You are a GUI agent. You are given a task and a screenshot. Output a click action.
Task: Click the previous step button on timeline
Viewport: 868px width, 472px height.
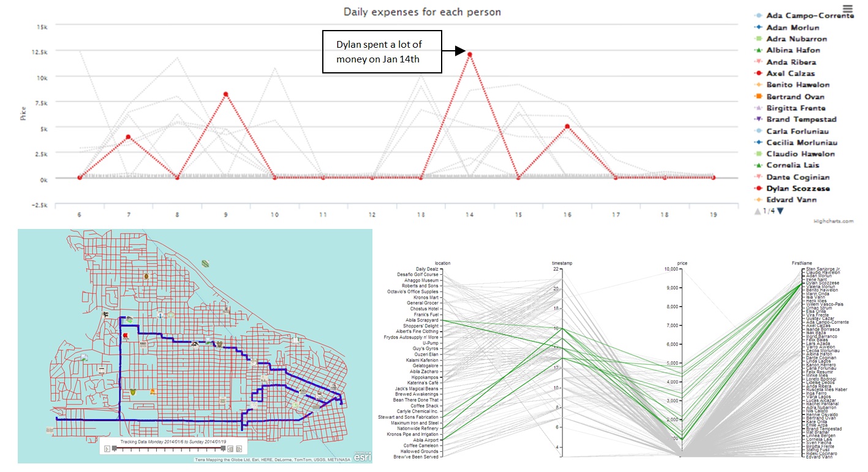[x=230, y=449]
